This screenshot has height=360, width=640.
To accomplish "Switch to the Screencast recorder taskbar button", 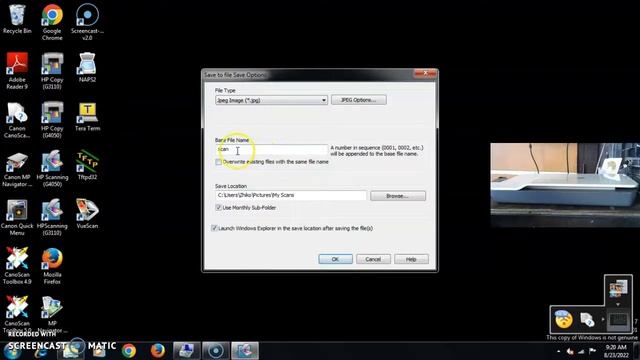I will pos(216,351).
